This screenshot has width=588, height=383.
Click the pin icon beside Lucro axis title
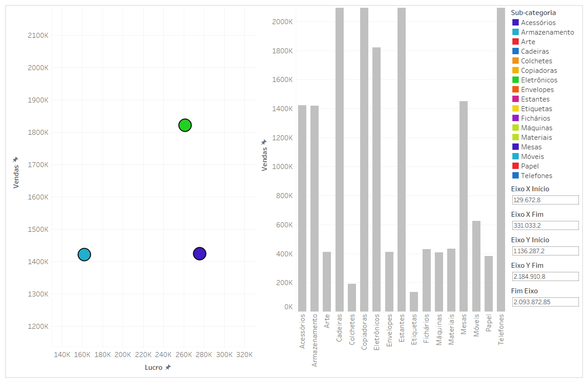(x=168, y=368)
